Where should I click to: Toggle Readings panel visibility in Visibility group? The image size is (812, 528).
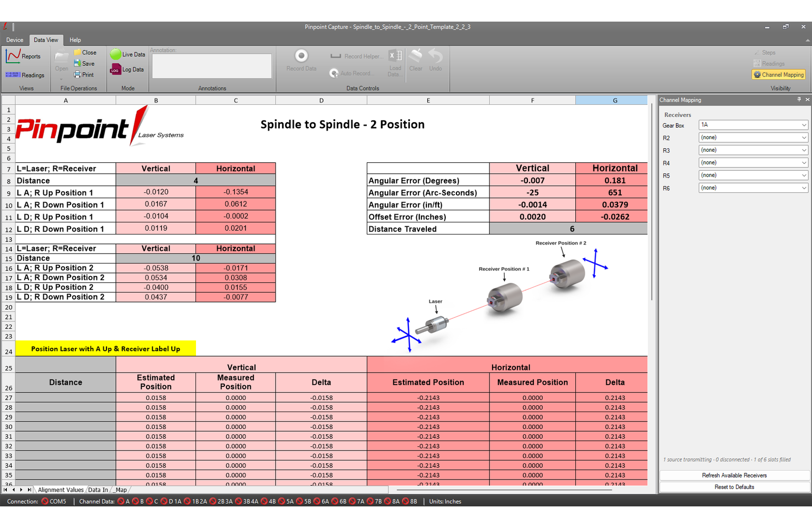[x=769, y=64]
